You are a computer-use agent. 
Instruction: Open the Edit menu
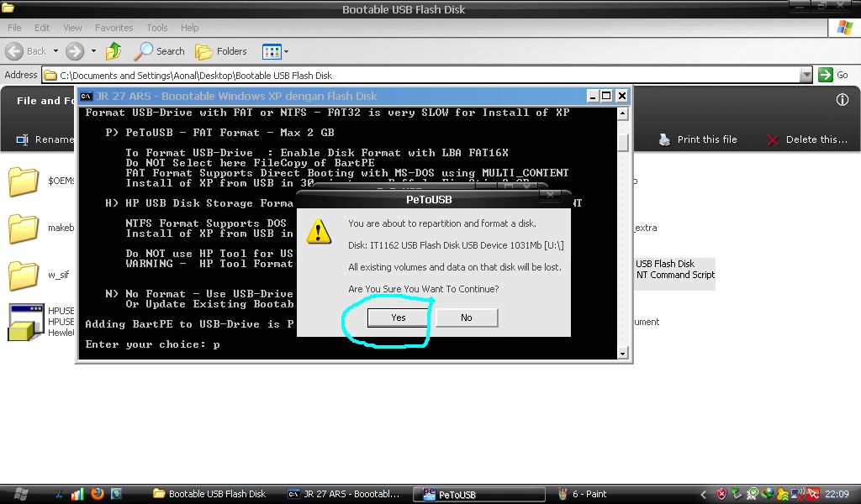(42, 28)
